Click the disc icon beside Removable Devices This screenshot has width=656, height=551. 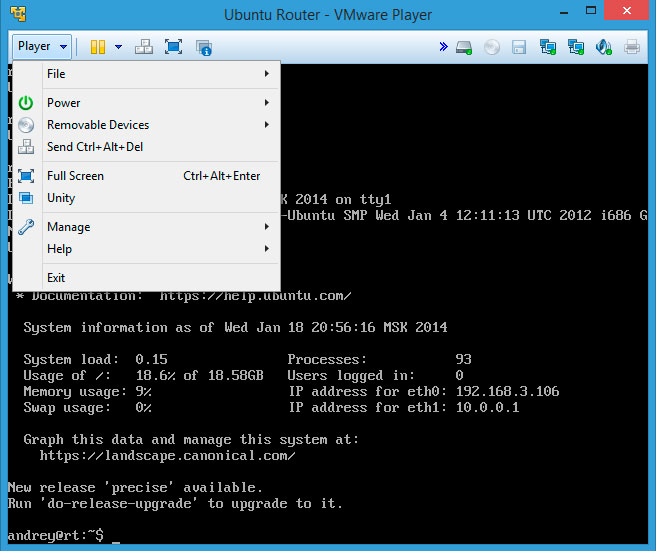click(26, 125)
